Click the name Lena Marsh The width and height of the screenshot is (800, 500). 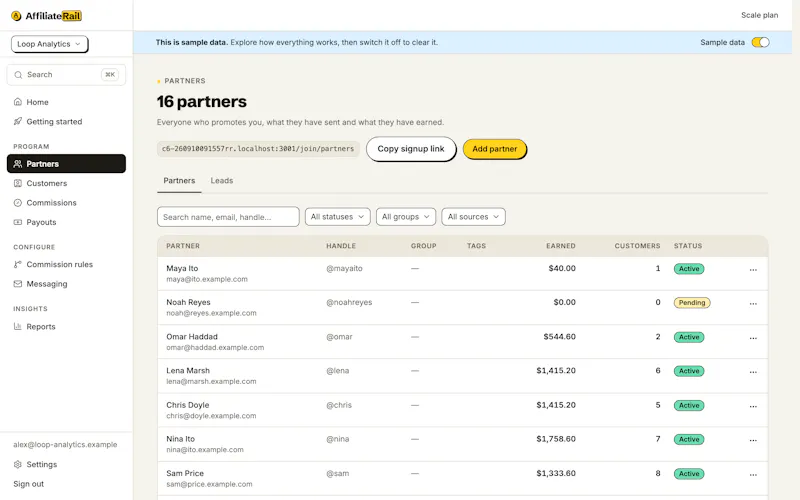188,370
